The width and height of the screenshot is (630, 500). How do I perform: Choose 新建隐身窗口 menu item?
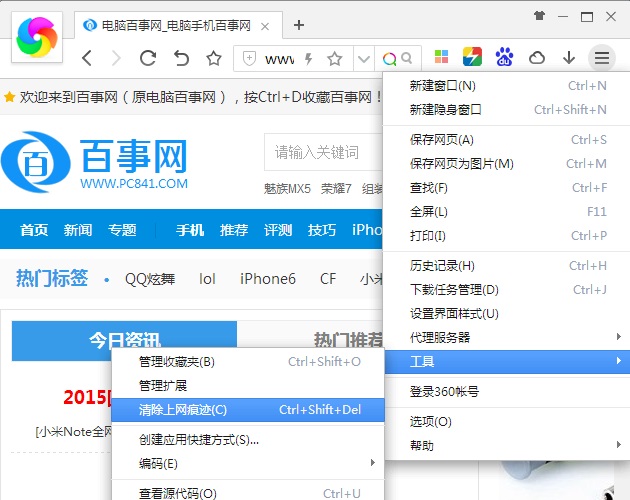506,109
